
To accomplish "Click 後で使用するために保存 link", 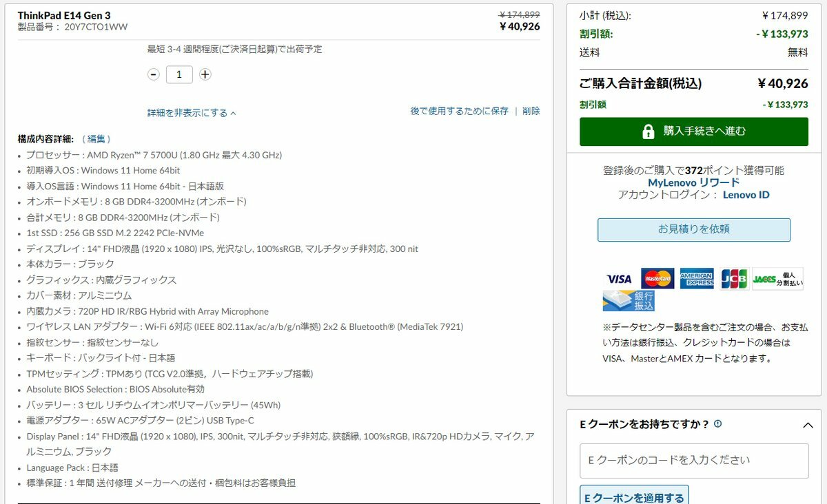I will 459,111.
